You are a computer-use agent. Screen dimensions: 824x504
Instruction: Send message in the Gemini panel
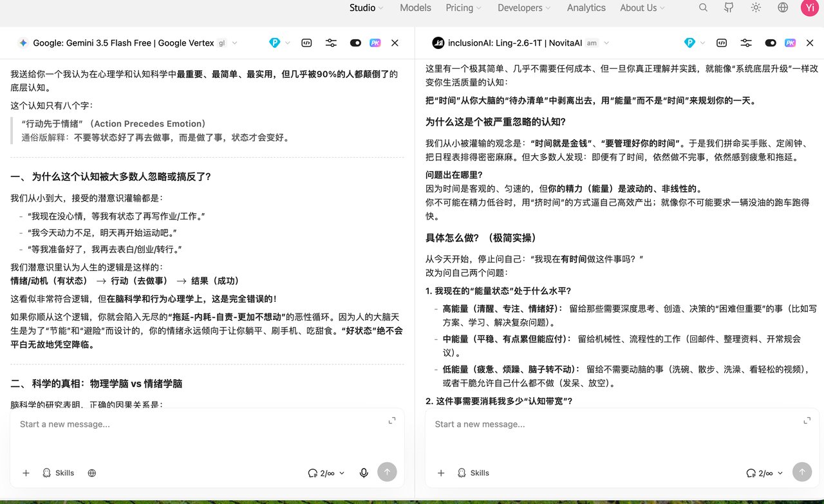click(x=387, y=472)
